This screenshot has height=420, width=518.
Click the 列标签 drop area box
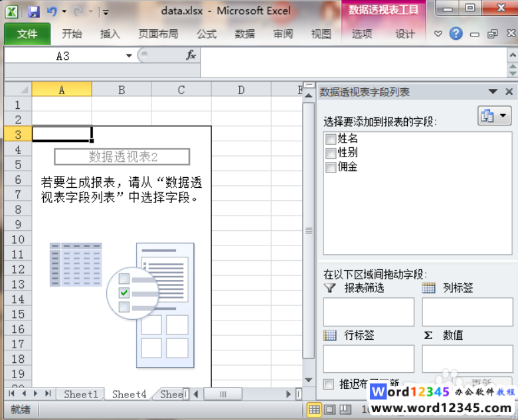coord(467,312)
